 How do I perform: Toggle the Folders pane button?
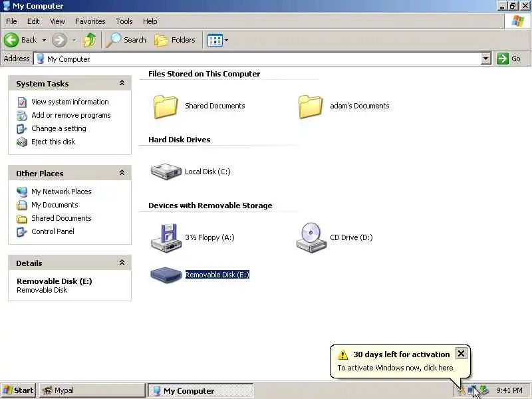pyautogui.click(x=175, y=40)
